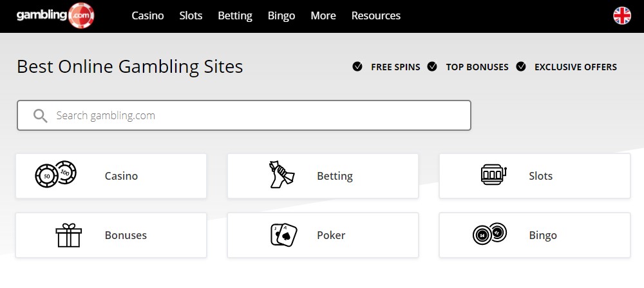Image resolution: width=644 pixels, height=288 pixels.
Task: Select Betting in the top navigation
Action: pyautogui.click(x=235, y=15)
